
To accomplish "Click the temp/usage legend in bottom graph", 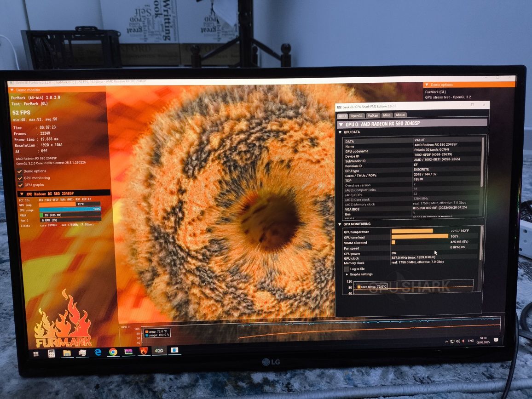I will tap(157, 333).
